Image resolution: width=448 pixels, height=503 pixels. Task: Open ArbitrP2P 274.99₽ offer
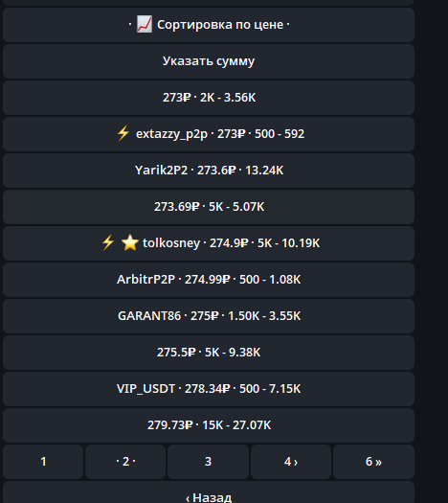pos(209,280)
